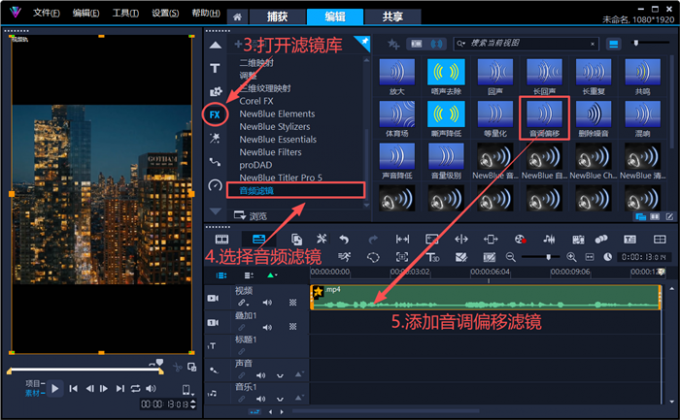
Task: Expand the 声音 track options chevron
Action: coord(280,375)
